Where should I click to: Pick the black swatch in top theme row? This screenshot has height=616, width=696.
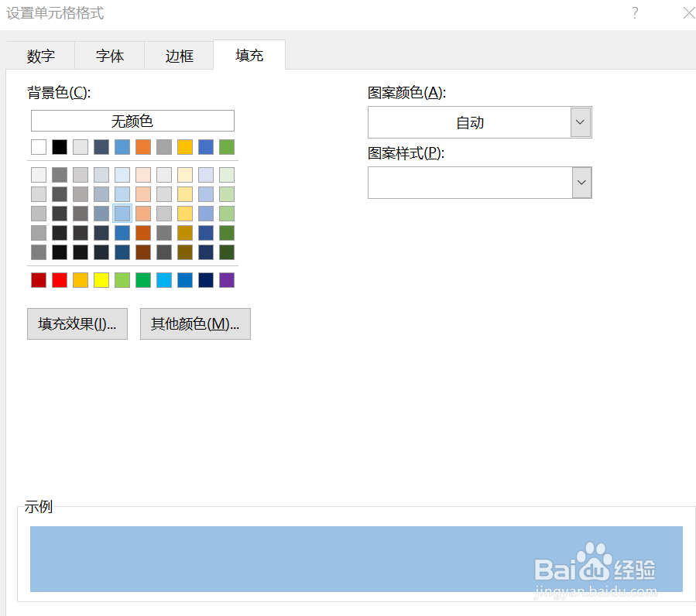(x=60, y=147)
